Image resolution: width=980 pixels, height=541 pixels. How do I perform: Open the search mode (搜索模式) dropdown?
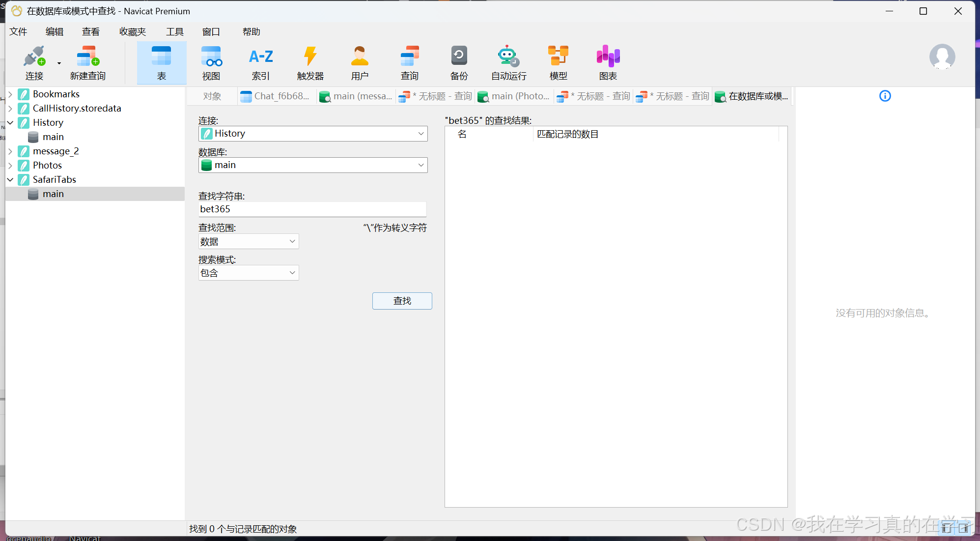tap(249, 273)
